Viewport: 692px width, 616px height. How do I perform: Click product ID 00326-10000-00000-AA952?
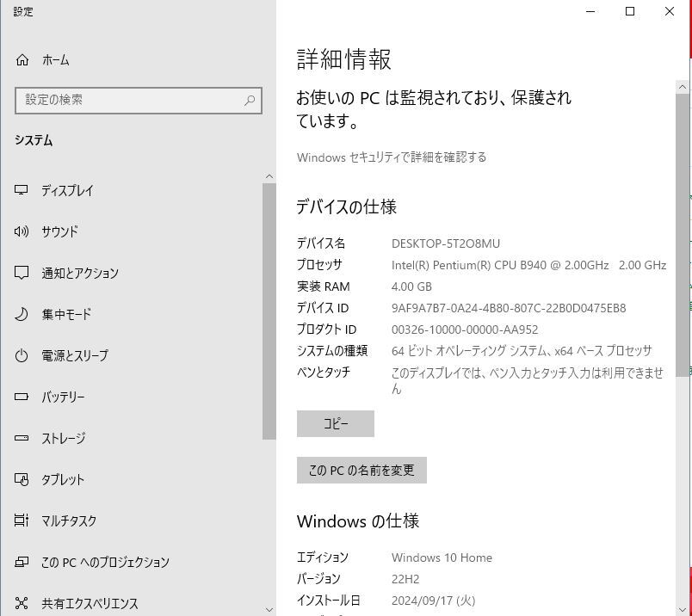465,330
